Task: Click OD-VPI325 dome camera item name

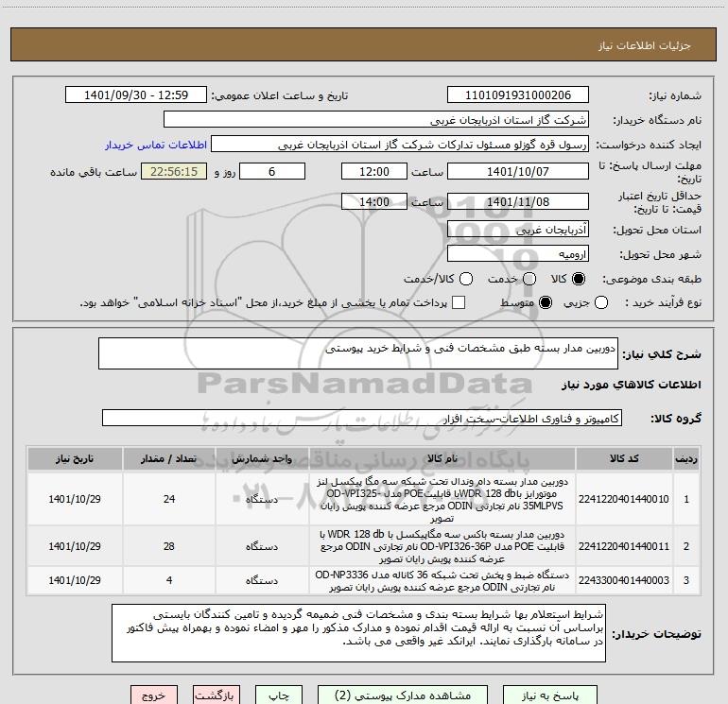Action: [442, 500]
